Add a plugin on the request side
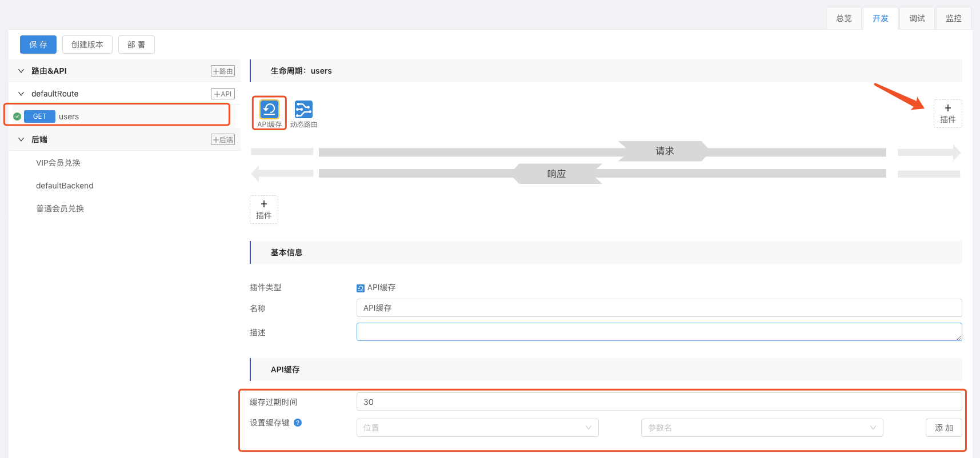The height and width of the screenshot is (458, 980). (947, 113)
